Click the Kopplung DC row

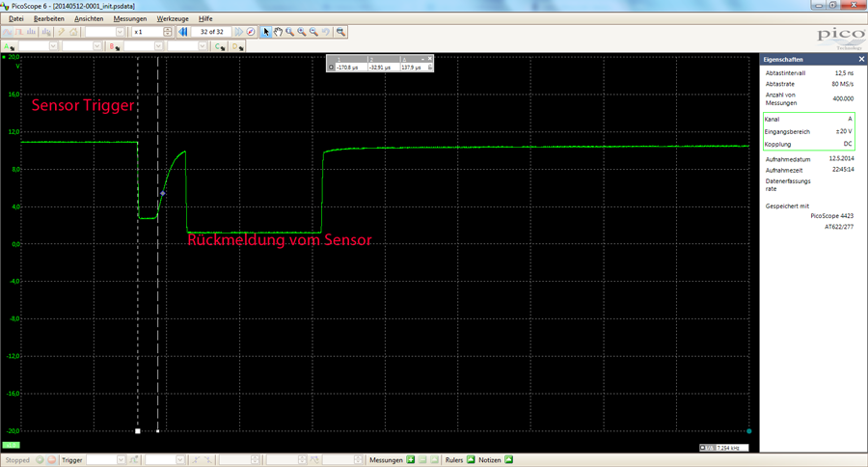point(809,144)
